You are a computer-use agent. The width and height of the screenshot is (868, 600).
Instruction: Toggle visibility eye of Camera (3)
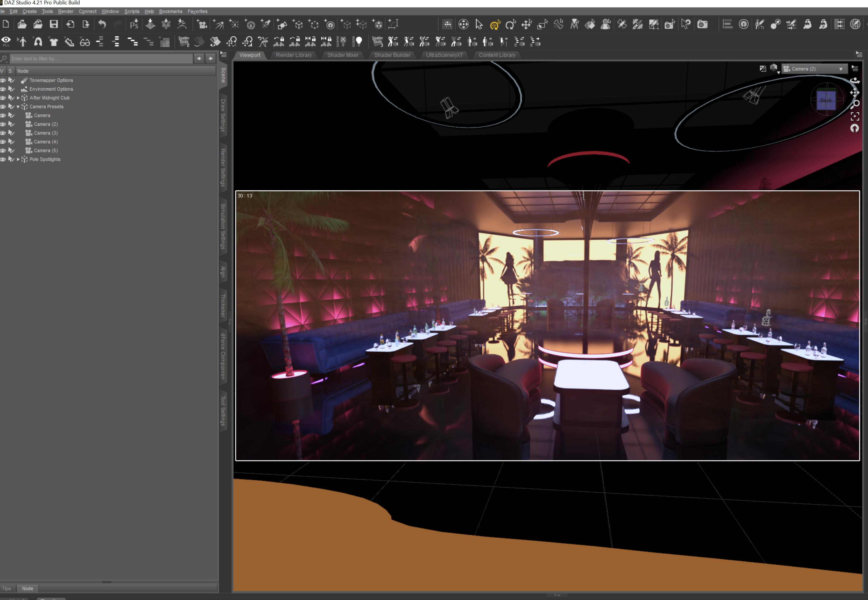(3, 133)
